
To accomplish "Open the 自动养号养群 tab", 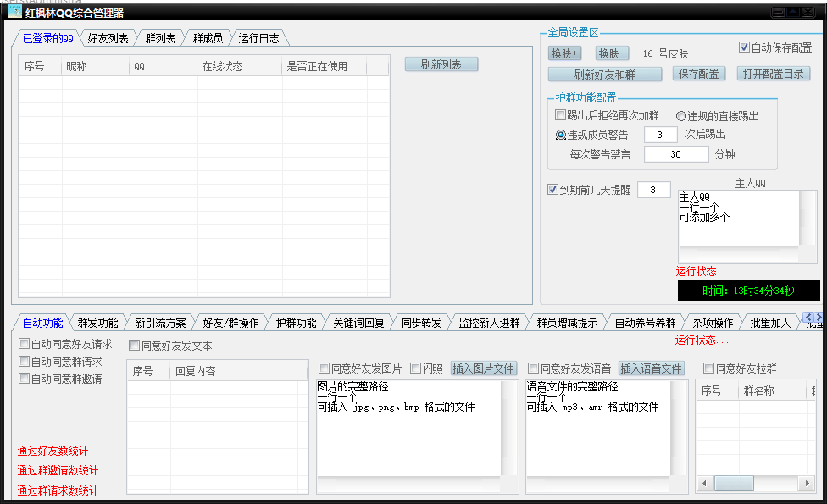I will click(x=645, y=323).
